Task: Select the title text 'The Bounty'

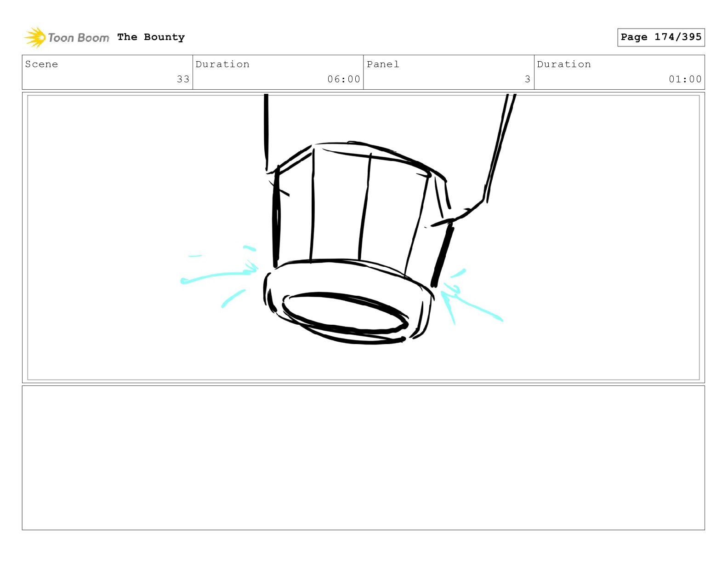Action: click(x=151, y=37)
